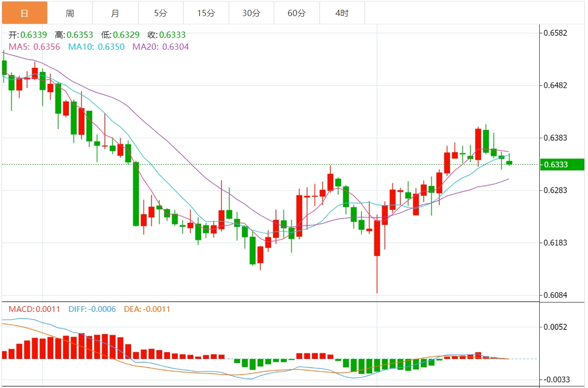The image size is (588, 388).
Task: Select the 30分 timeframe tab
Action: point(251,13)
